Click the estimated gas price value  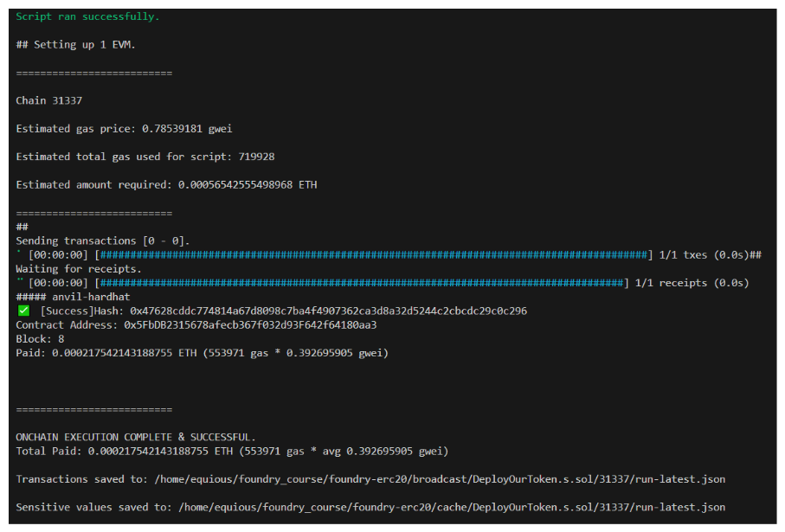[187, 129]
